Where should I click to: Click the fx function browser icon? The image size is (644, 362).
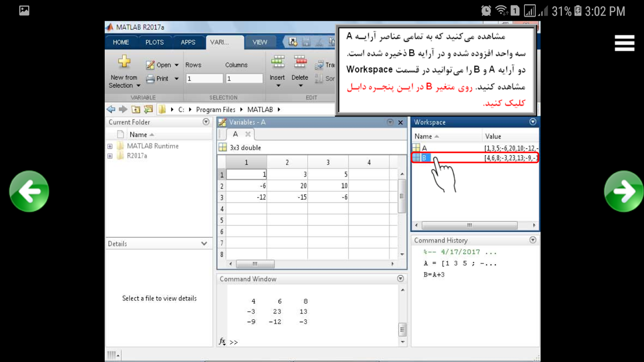click(x=222, y=342)
